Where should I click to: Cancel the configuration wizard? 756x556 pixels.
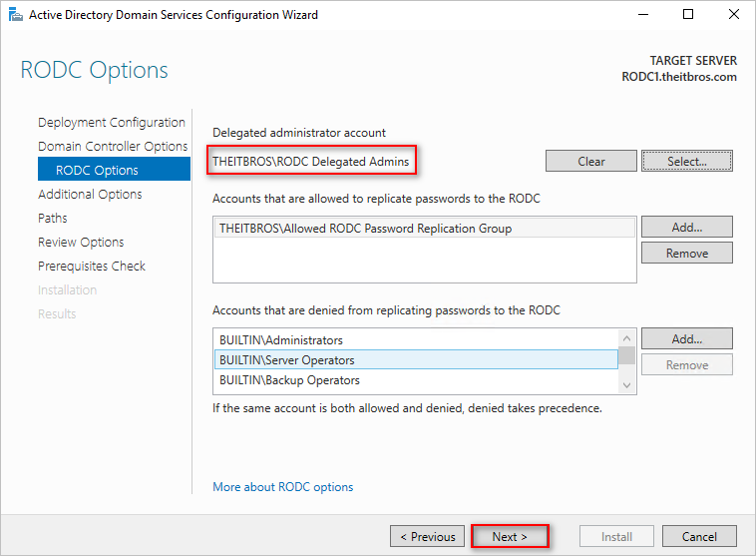pyautogui.click(x=699, y=536)
